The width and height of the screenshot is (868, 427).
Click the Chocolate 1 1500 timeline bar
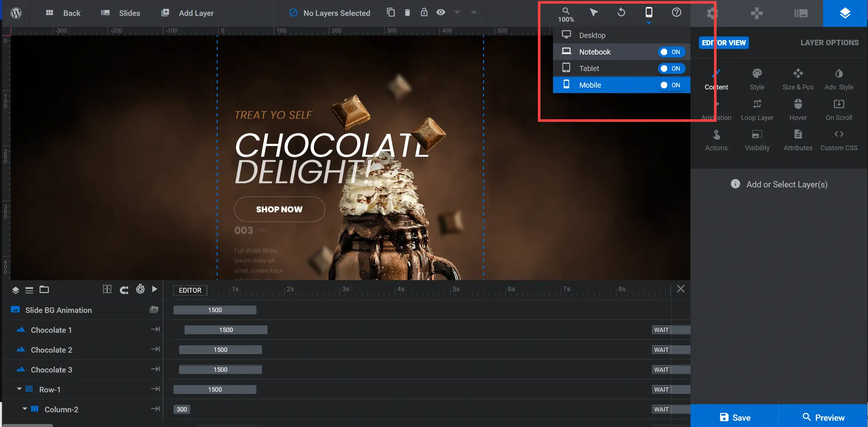(226, 330)
